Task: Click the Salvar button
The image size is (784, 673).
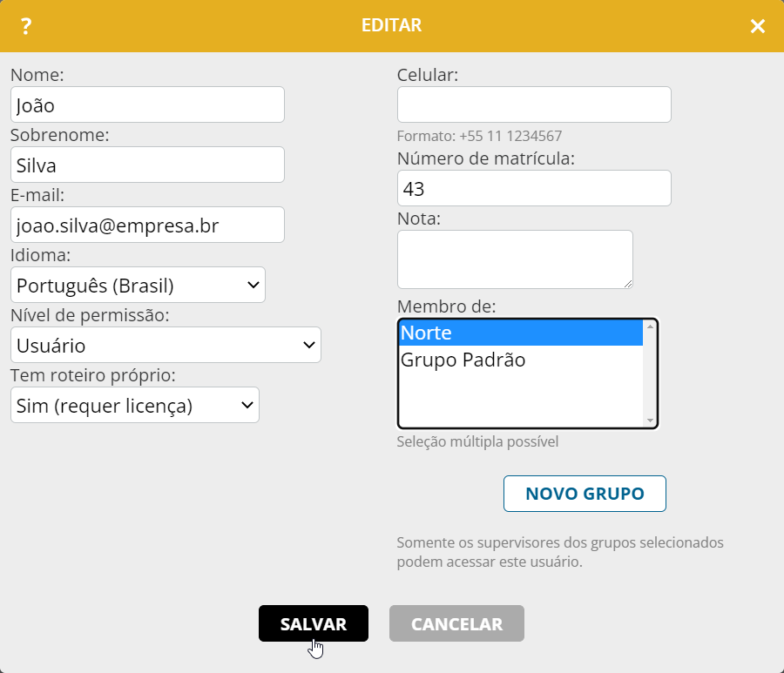Action: point(314,623)
